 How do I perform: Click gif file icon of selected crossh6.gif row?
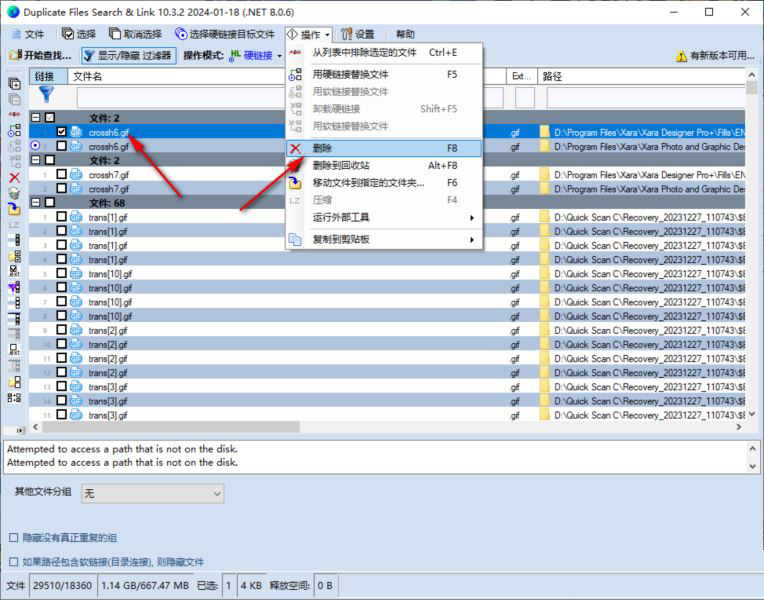[x=76, y=132]
